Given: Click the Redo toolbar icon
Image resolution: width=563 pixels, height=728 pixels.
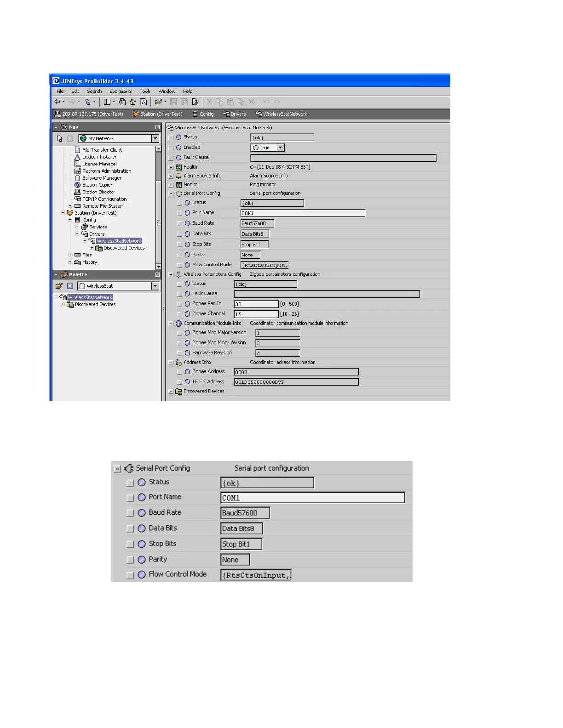Looking at the screenshot, I should (277, 102).
